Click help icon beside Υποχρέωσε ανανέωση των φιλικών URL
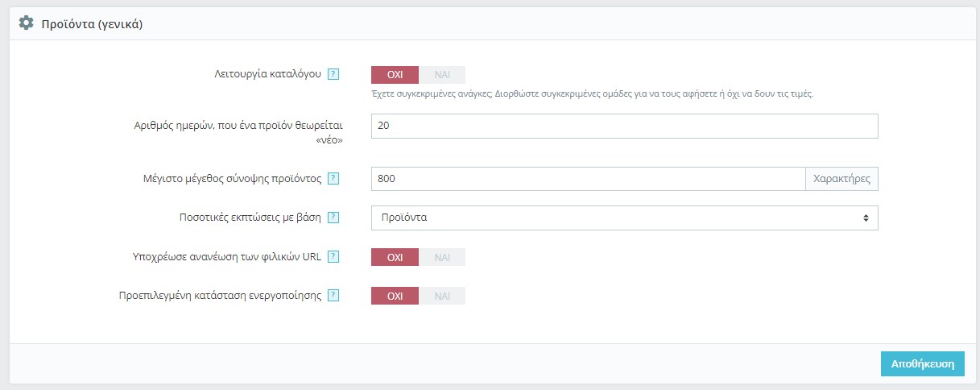 333,257
